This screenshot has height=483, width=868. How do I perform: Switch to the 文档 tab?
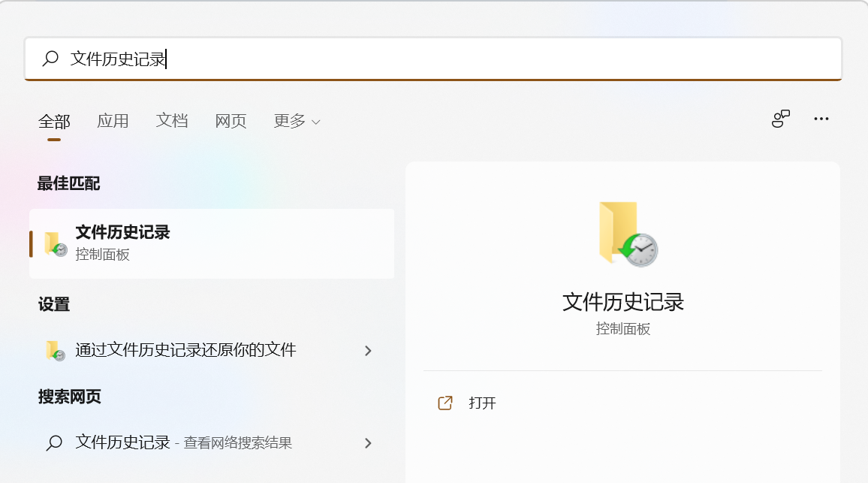172,121
